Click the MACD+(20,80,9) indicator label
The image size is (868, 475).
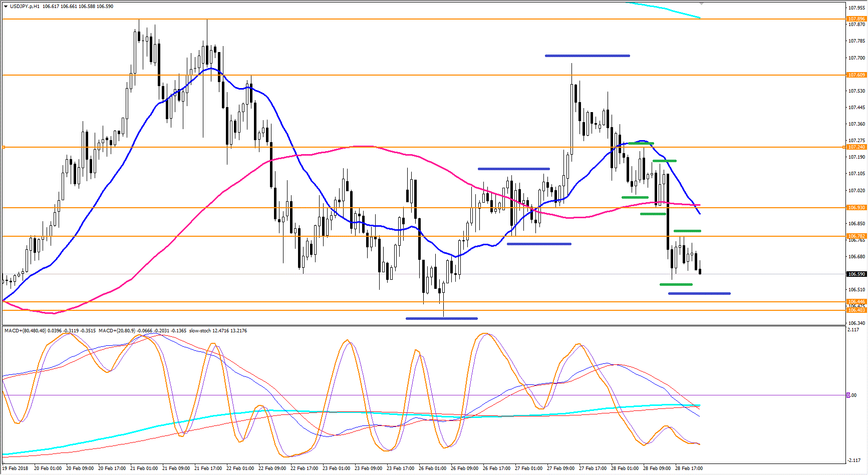tap(118, 331)
